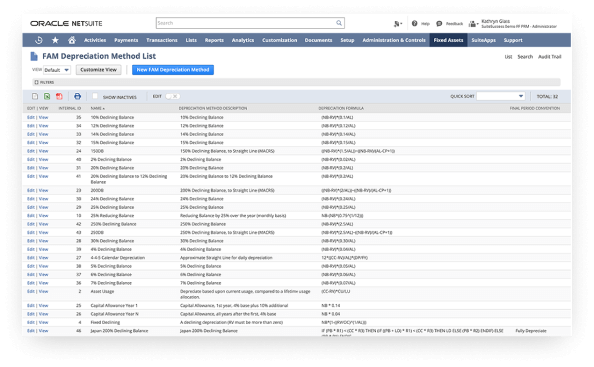Export list to Excel icon
594x367 pixels.
coord(47,97)
